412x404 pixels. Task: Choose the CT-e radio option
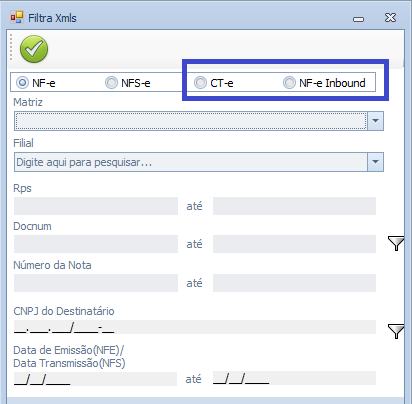click(x=200, y=82)
